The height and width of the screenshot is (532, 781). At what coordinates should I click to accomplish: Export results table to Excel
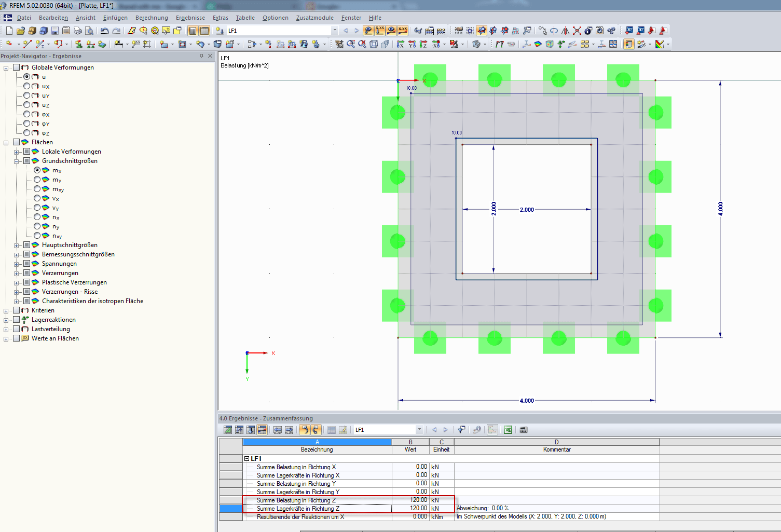[x=508, y=430]
